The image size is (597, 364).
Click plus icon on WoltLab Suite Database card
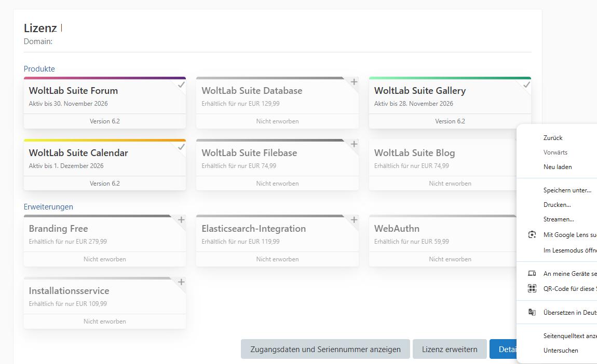click(x=354, y=82)
